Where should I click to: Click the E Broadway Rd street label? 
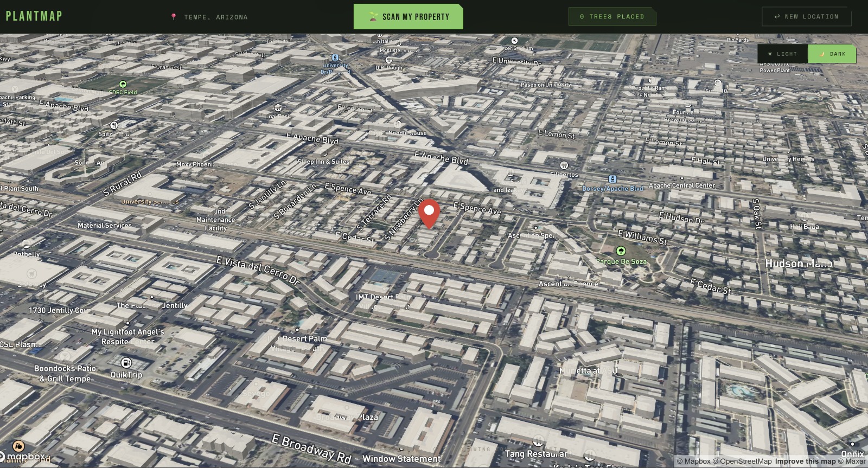pyautogui.click(x=311, y=449)
